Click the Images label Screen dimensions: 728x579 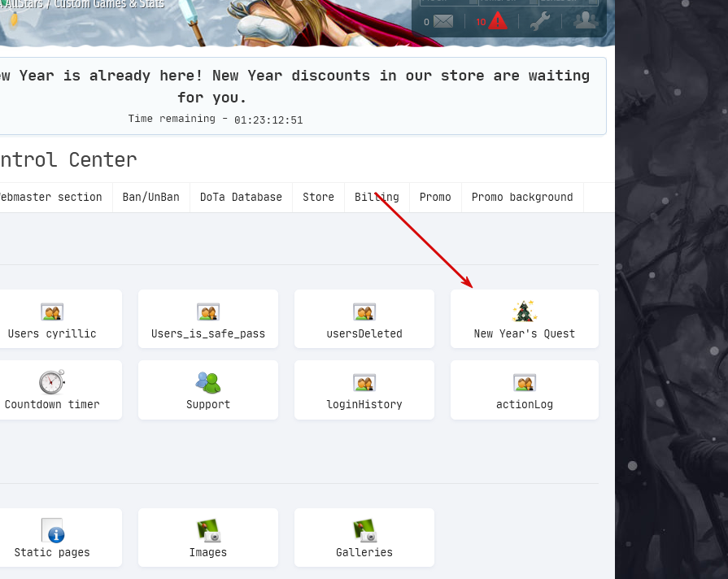pyautogui.click(x=208, y=552)
